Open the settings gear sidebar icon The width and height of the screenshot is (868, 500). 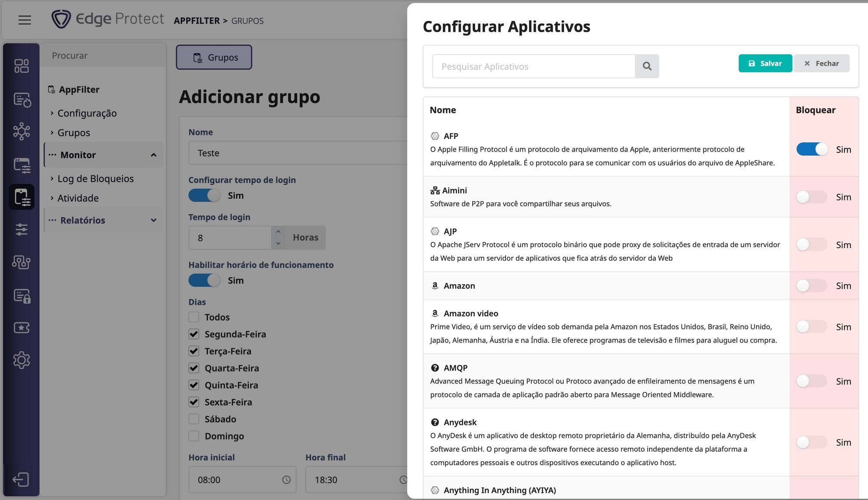(x=21, y=360)
